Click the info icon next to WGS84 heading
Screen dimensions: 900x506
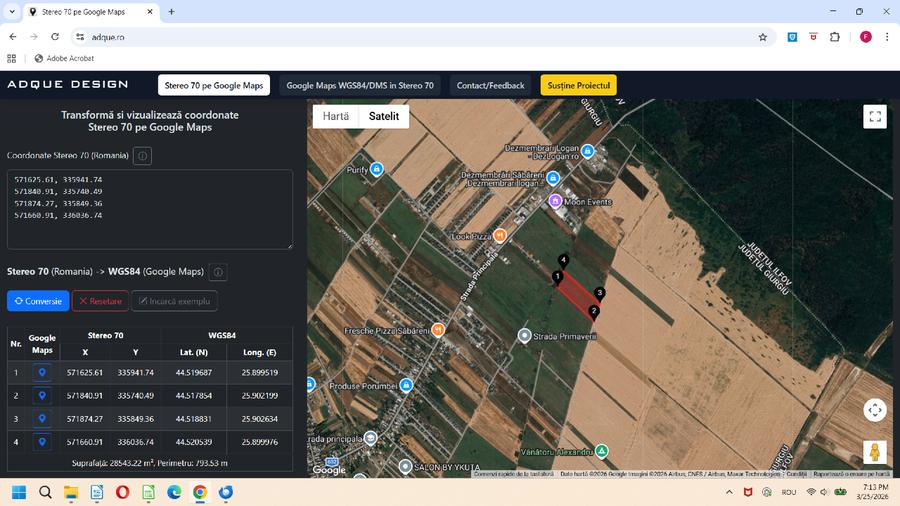[x=218, y=272]
